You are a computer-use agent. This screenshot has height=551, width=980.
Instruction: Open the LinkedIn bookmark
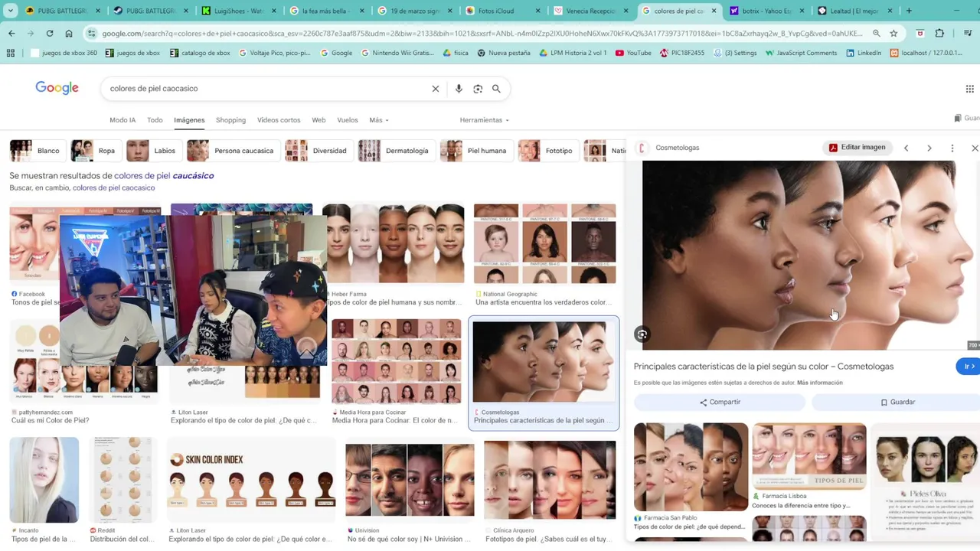864,53
